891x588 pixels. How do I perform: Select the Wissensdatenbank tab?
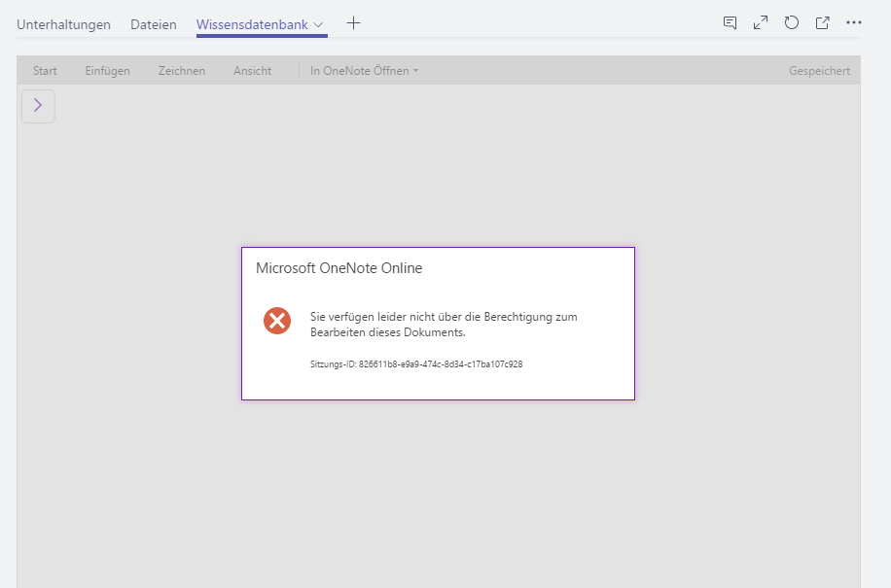tap(252, 24)
